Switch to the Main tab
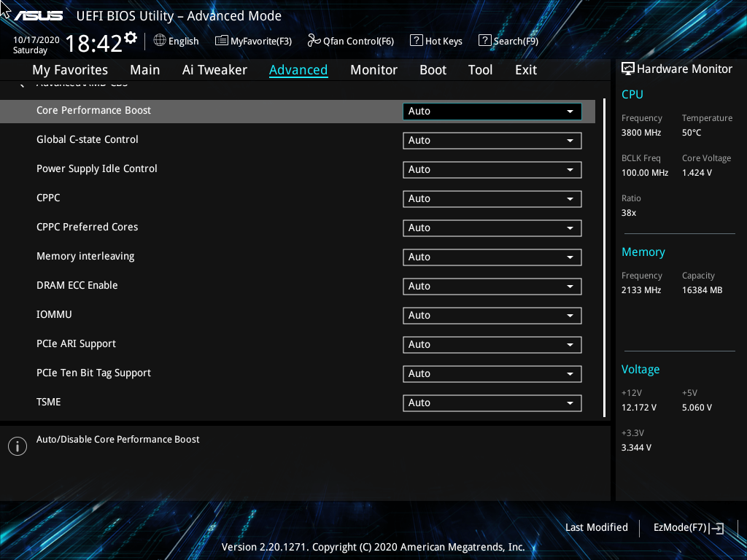 145,70
